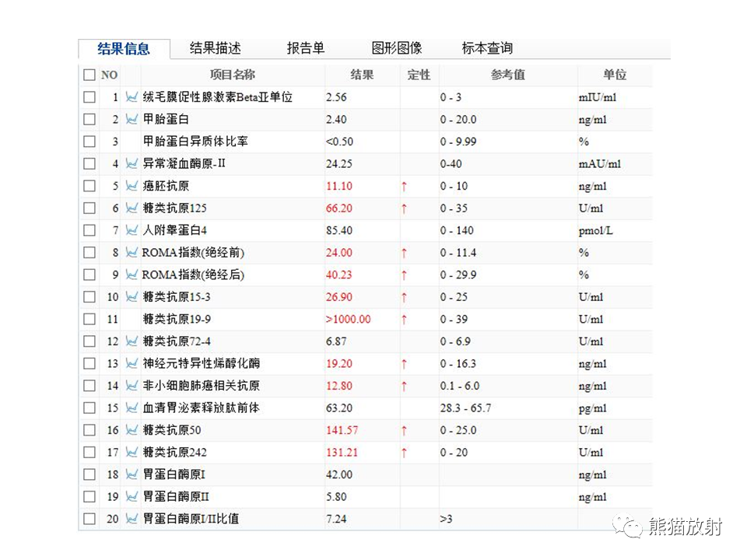Open trend chart icon for 胃蛋白酶原II row 19
Image resolution: width=747 pixels, height=560 pixels.
[x=132, y=497]
